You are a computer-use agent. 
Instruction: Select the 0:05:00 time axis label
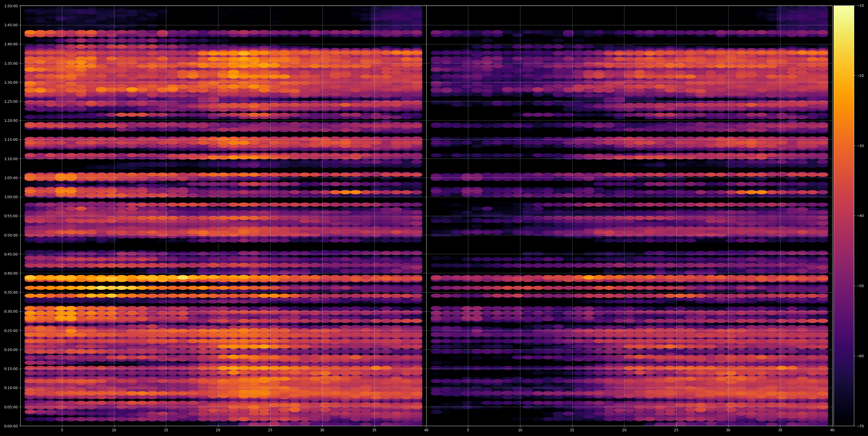point(11,407)
